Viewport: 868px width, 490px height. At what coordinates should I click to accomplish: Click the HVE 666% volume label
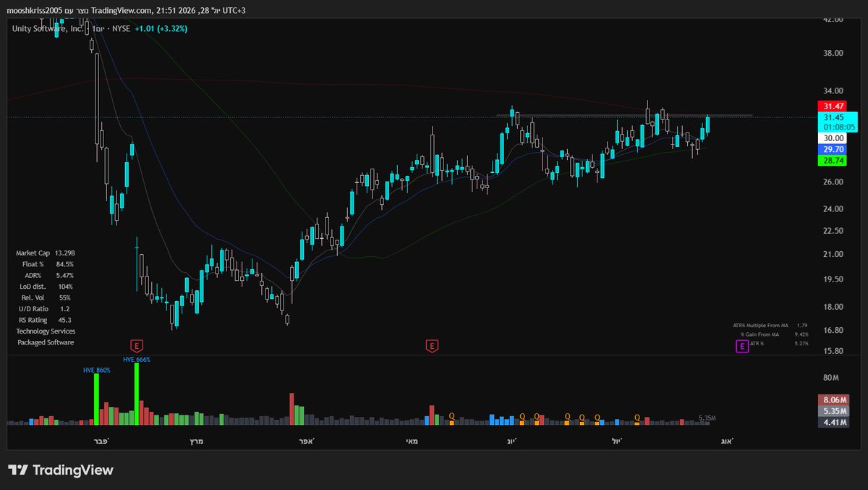point(137,359)
